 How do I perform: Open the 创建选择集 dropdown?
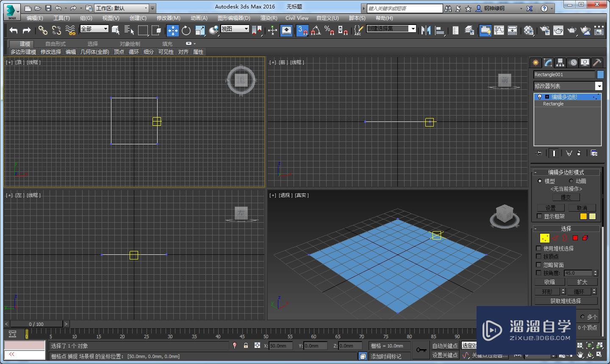[391, 28]
